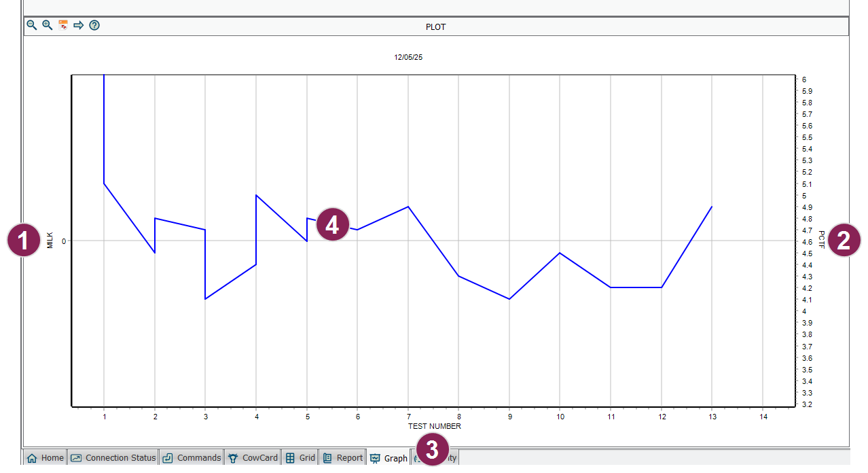Select the CowCard tab
This screenshot has height=473, width=868.
coord(252,458)
